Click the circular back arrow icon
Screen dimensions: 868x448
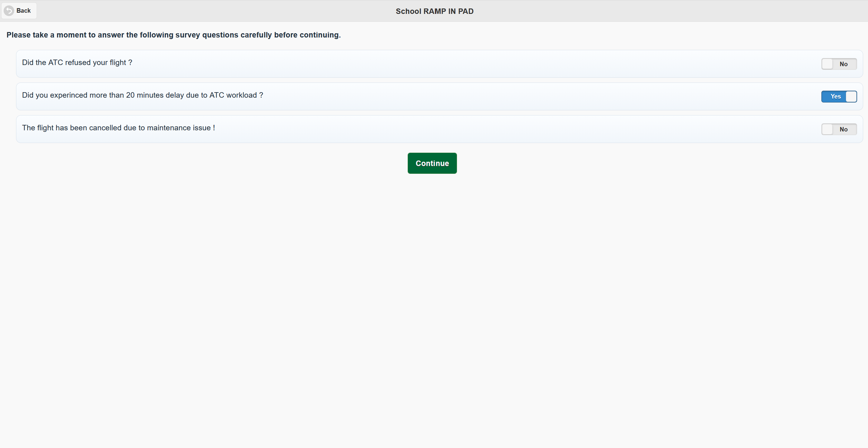[x=9, y=11]
